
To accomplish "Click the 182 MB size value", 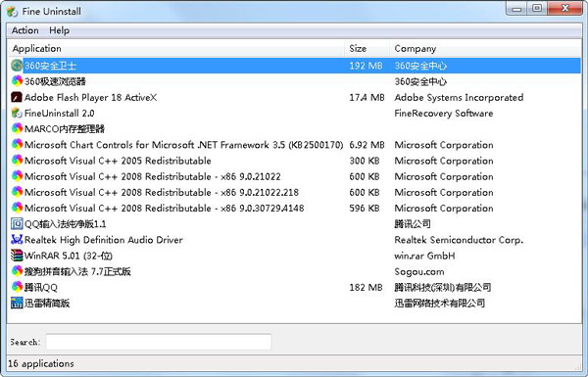I will click(x=366, y=288).
